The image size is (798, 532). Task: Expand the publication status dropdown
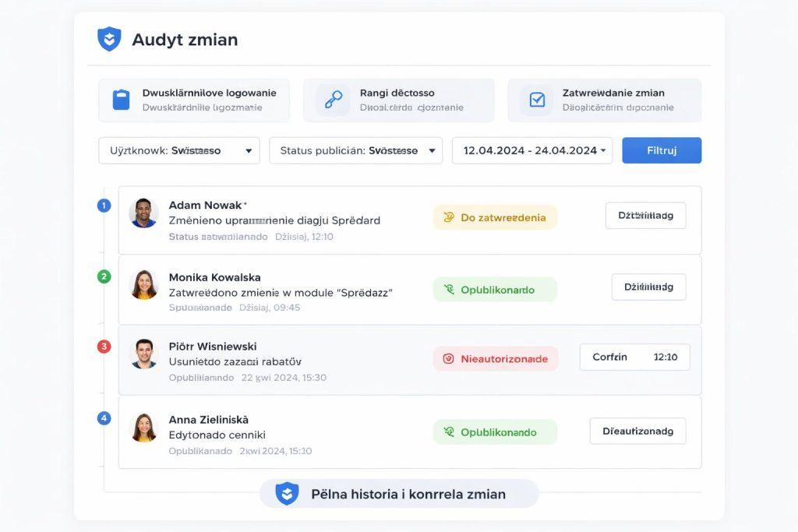[x=355, y=150]
